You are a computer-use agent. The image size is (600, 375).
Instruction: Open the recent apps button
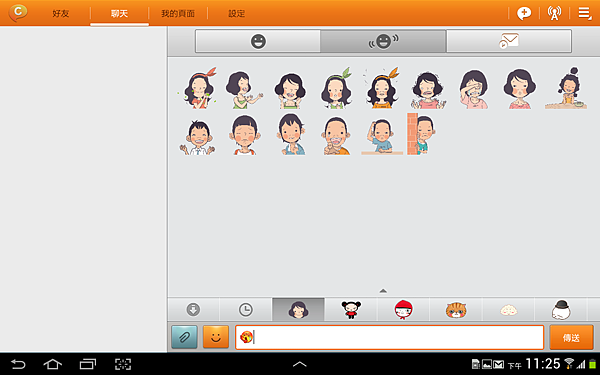pyautogui.click(x=88, y=364)
